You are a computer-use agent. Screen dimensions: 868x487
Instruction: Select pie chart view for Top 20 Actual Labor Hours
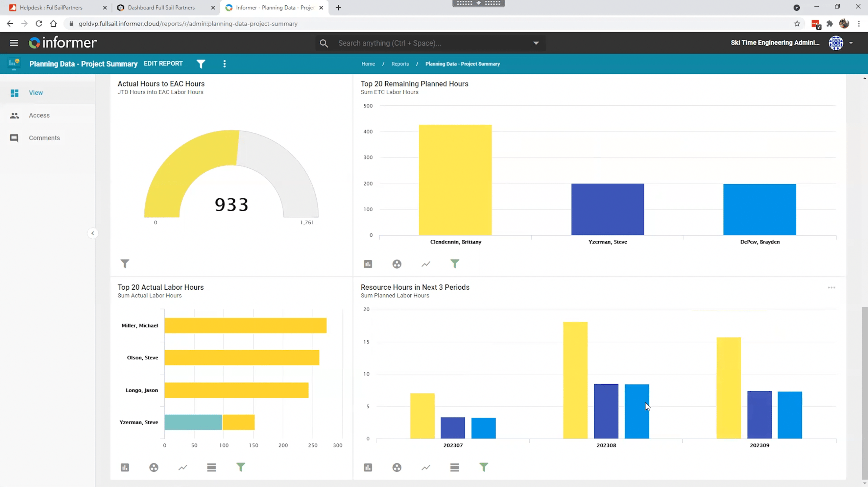click(x=154, y=467)
